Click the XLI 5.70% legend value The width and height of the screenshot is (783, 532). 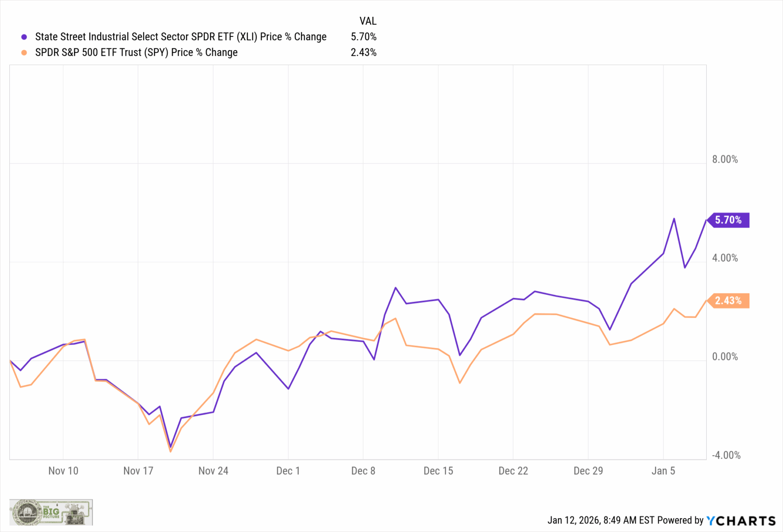(364, 37)
